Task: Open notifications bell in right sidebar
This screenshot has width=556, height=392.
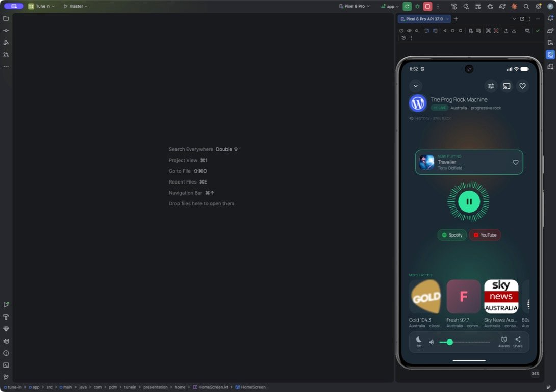Action: pyautogui.click(x=550, y=18)
